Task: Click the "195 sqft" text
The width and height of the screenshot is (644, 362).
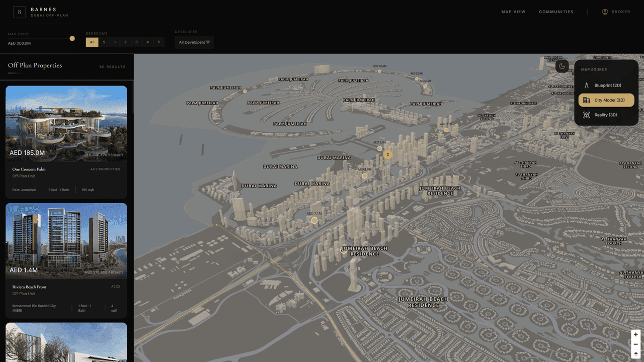Action: pos(88,190)
